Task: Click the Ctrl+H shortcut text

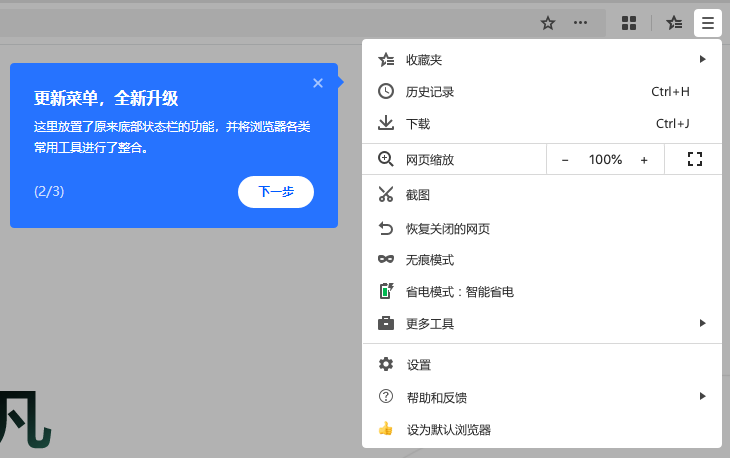Action: pos(670,92)
